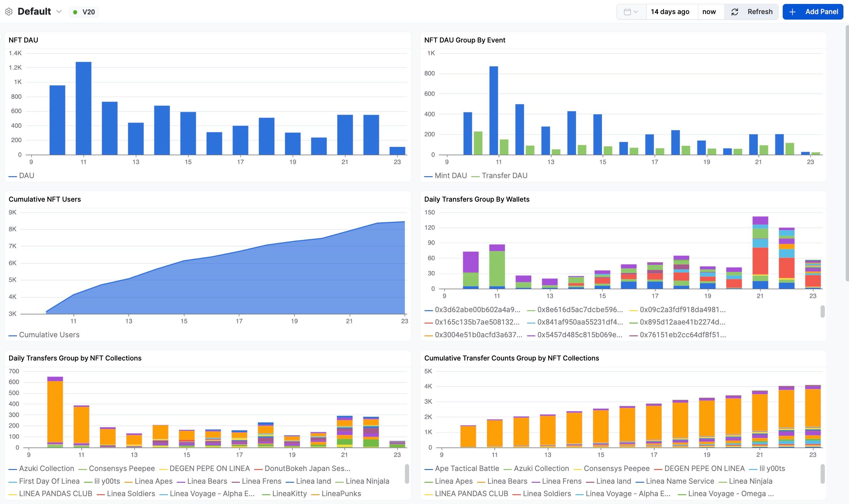This screenshot has height=504, width=849.
Task: Toggle wallet 0x09c2a3fdf918da4981 legend entry
Action: click(677, 310)
